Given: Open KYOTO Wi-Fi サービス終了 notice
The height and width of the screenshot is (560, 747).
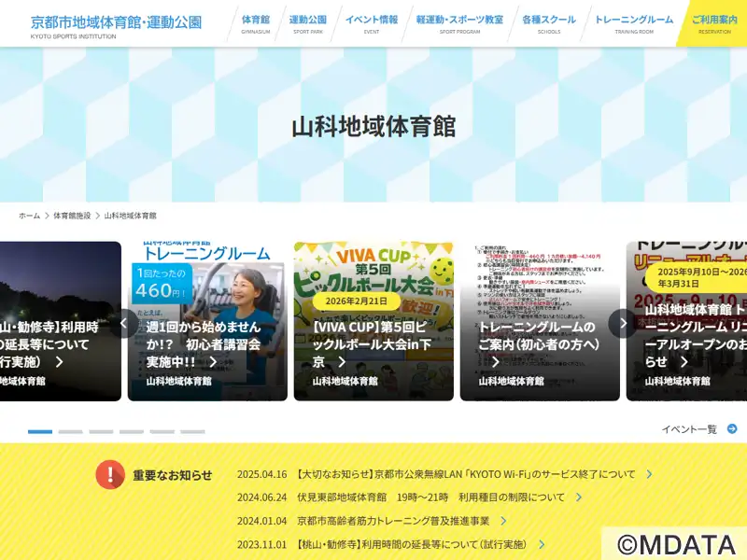Looking at the screenshot, I should coord(466,474).
